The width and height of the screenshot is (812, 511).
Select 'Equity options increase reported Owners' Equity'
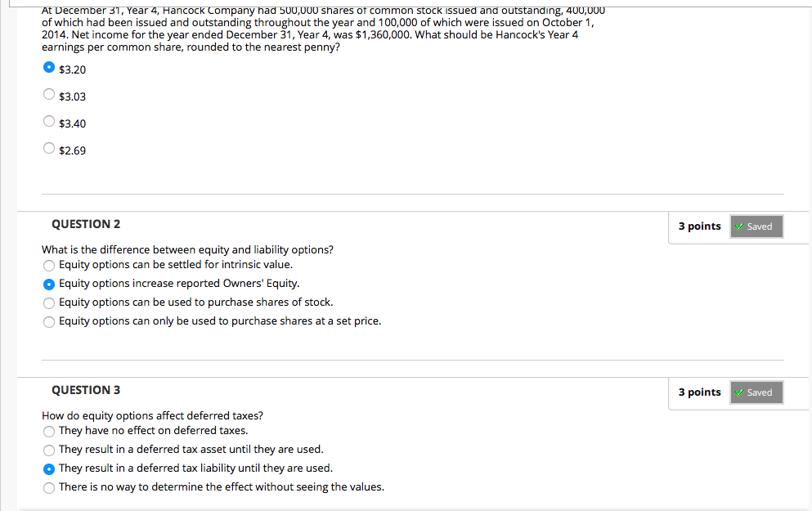[x=49, y=284]
